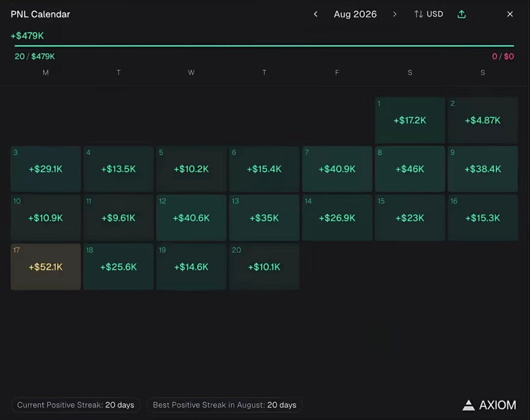530x420 pixels.
Task: Select day 9 with +$38.4K
Action: 483,169
